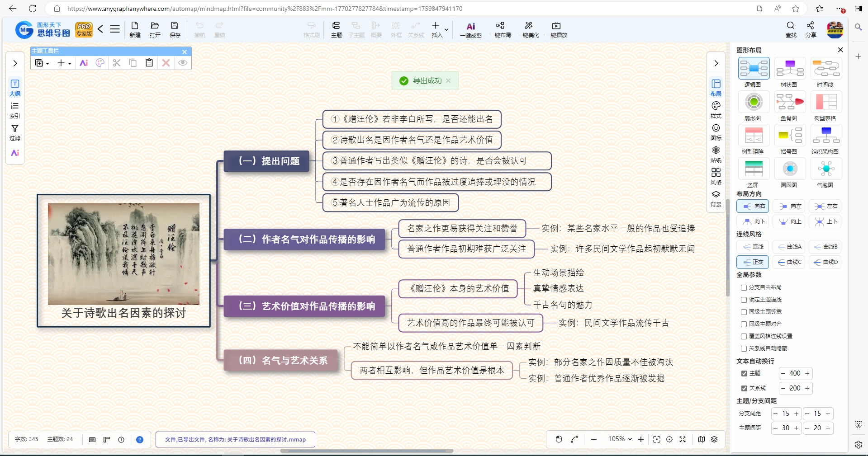Viewport: 868px width, 456px height.
Task: Save the mind map with 保存
Action: [175, 29]
